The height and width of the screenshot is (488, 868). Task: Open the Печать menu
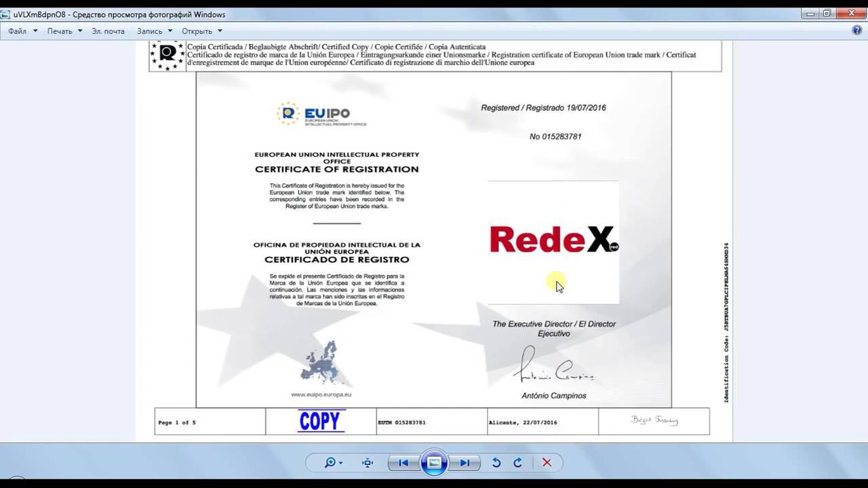(x=64, y=31)
